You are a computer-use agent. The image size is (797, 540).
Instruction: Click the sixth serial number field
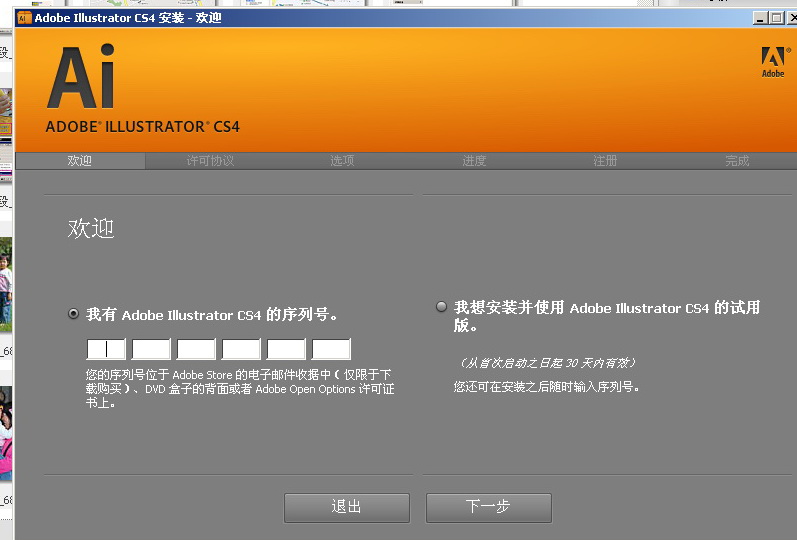pos(331,349)
